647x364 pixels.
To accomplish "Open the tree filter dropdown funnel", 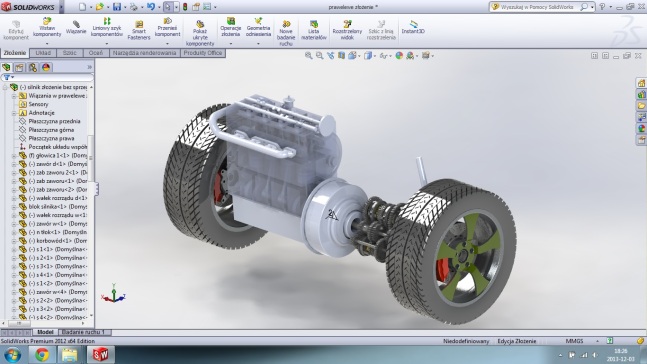I will tap(8, 77).
